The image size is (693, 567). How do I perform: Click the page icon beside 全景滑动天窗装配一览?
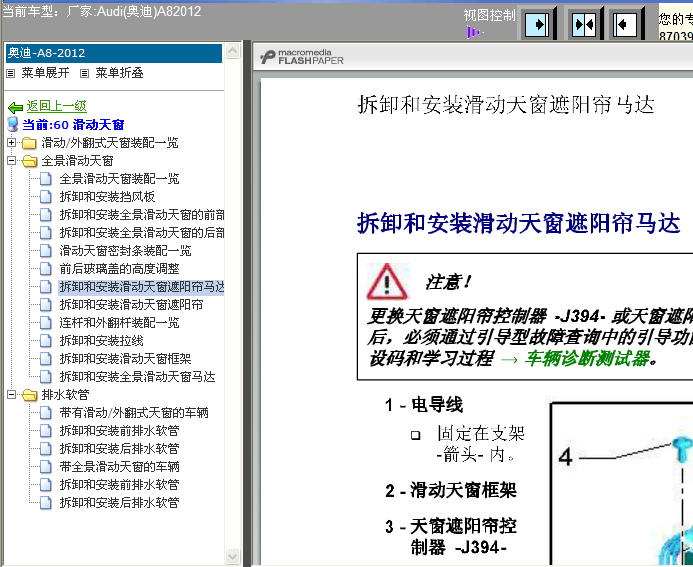(46, 179)
